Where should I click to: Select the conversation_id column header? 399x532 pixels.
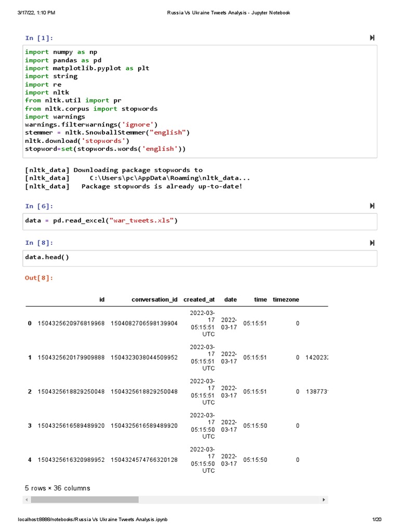[154, 300]
